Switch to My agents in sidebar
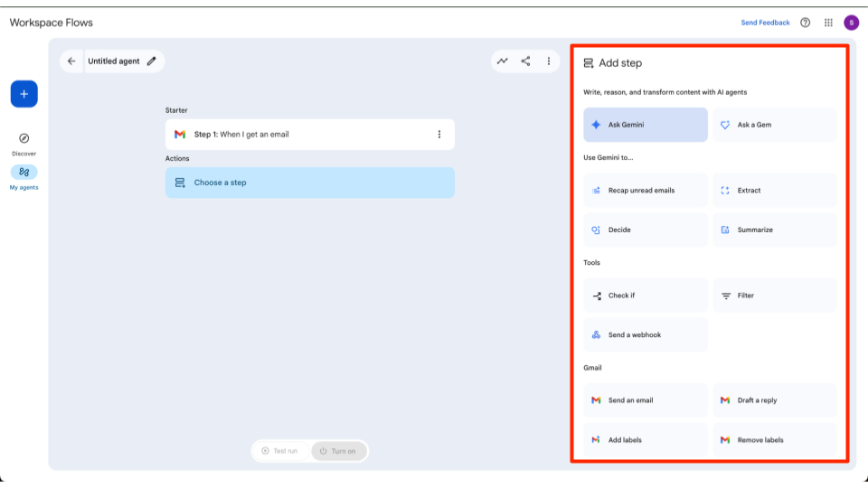 tap(24, 176)
